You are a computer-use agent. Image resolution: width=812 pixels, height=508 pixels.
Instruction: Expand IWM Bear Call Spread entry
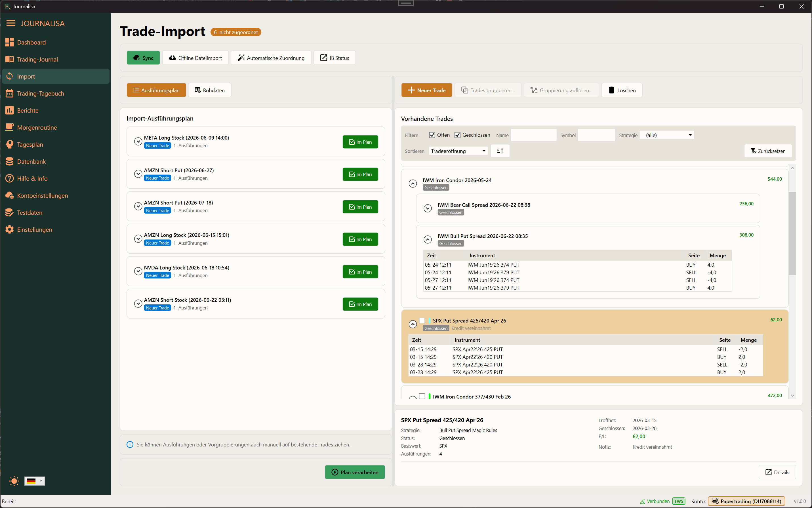(x=428, y=208)
